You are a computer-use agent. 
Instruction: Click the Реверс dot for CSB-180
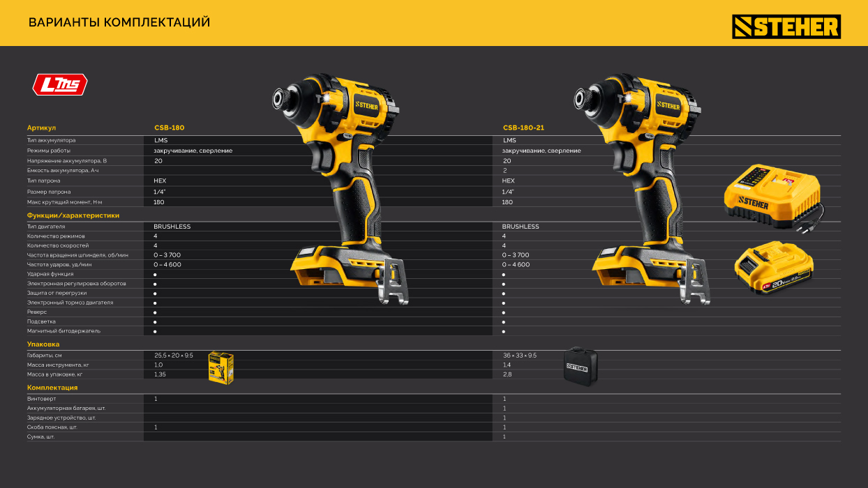155,312
